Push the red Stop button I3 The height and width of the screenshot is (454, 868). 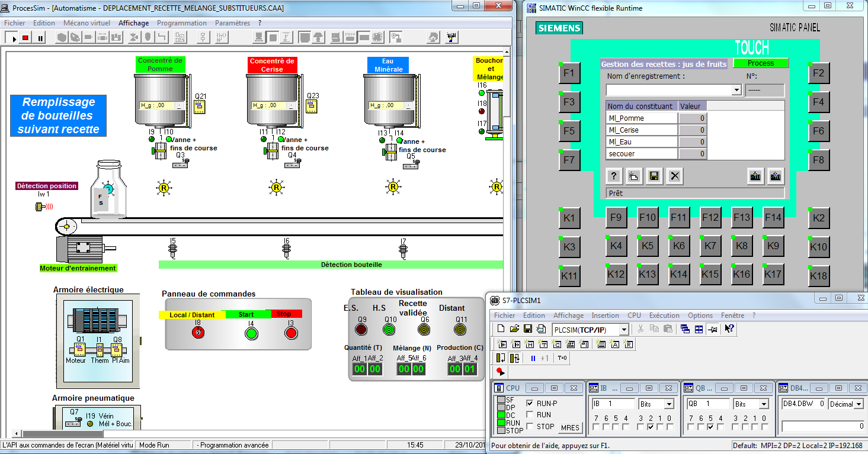[x=290, y=333]
